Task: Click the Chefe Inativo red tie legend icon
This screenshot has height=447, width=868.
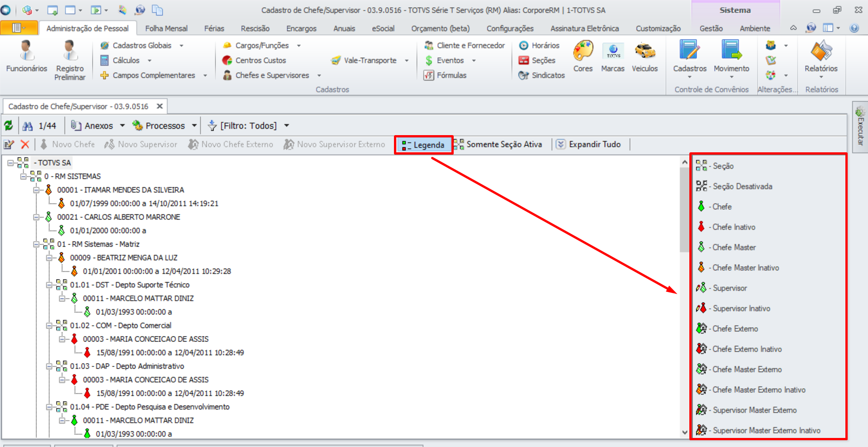Action: pos(701,227)
